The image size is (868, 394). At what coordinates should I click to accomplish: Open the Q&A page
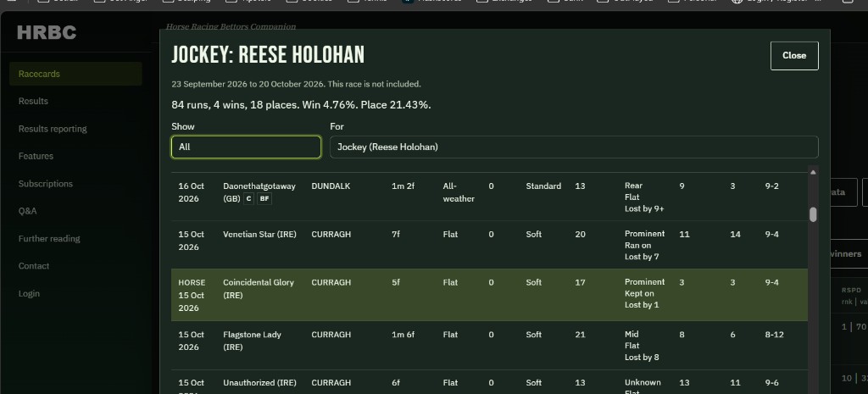[x=28, y=211]
